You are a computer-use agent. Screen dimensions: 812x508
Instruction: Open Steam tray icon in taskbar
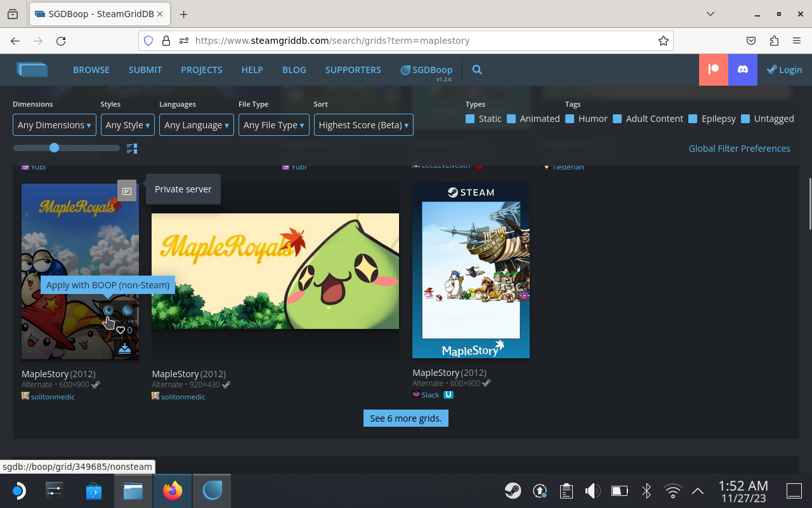513,491
